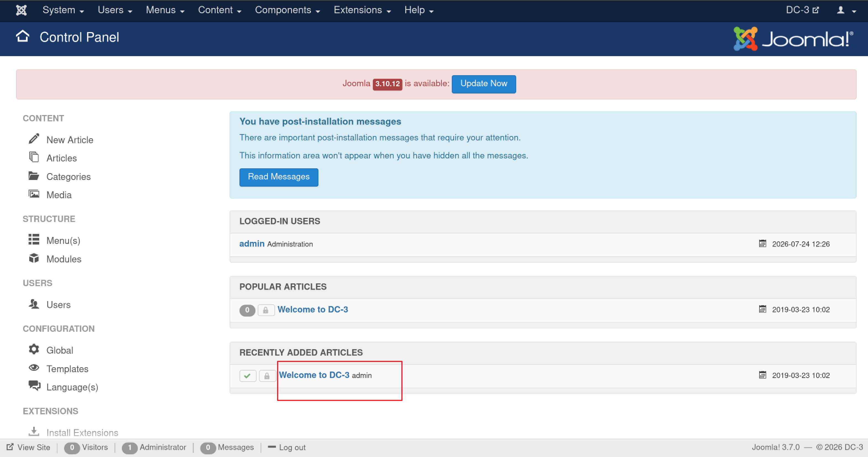Click the Log out dash icon
The image size is (868, 457).
coord(272,447)
